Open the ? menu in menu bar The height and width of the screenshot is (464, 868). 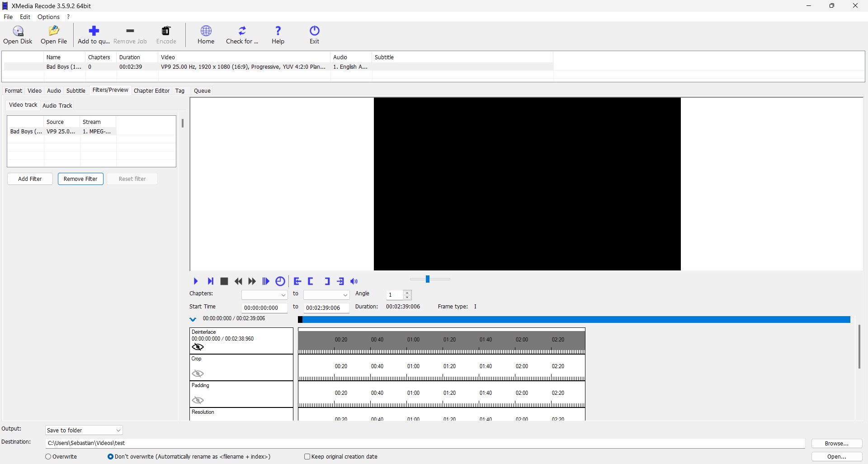point(68,17)
